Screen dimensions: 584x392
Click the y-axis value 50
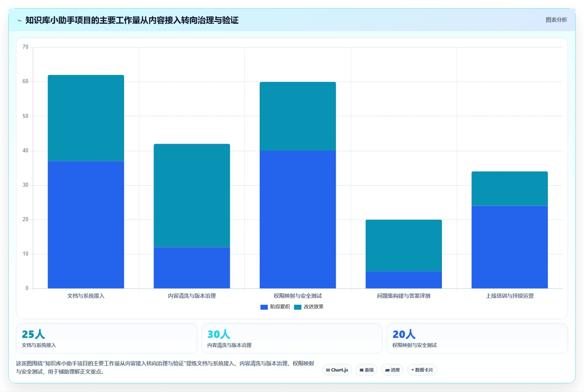coord(25,116)
